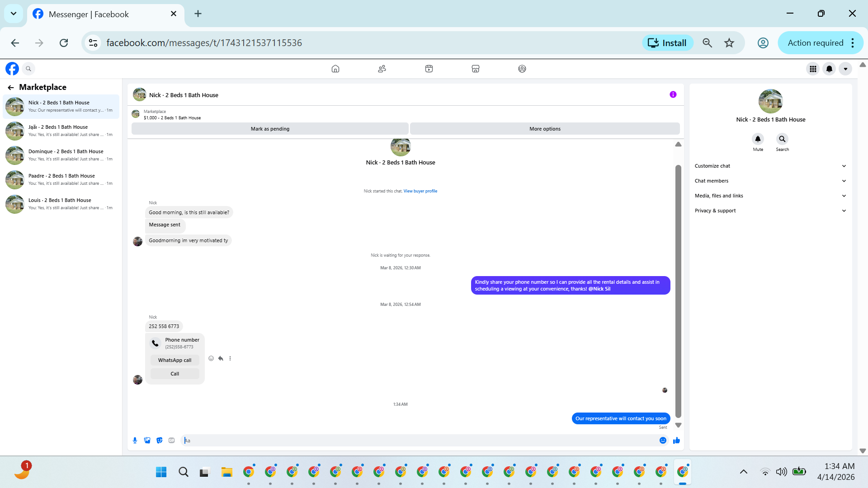Viewport: 868px width, 488px height.
Task: Toggle the conversation information panel
Action: pos(673,94)
